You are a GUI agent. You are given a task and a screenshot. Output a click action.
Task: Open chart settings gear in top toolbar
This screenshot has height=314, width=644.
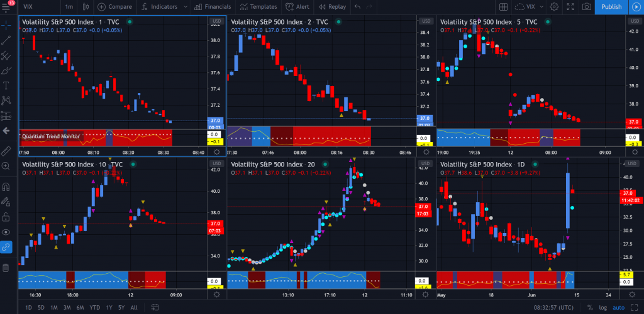[554, 6]
